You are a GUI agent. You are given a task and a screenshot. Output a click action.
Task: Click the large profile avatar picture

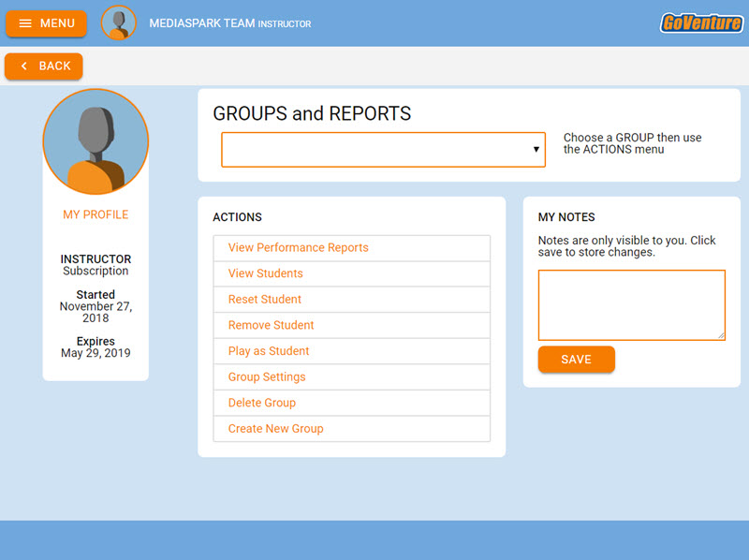click(x=95, y=141)
